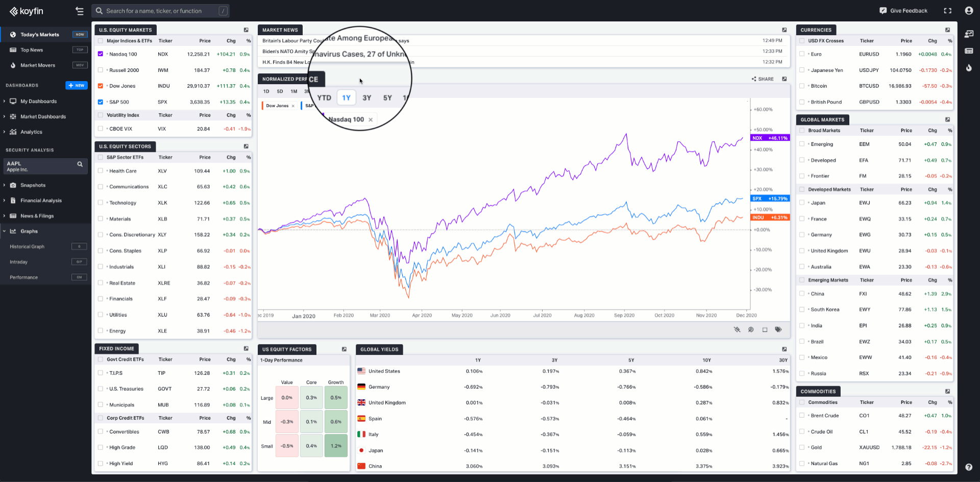Screen dimensions: 980x482
Task: Click the help question mark icon
Action: [x=969, y=467]
